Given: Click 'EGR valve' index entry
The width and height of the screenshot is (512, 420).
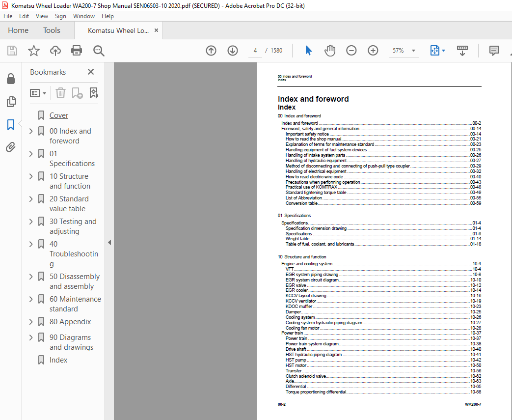Looking at the screenshot, I should 296,285.
